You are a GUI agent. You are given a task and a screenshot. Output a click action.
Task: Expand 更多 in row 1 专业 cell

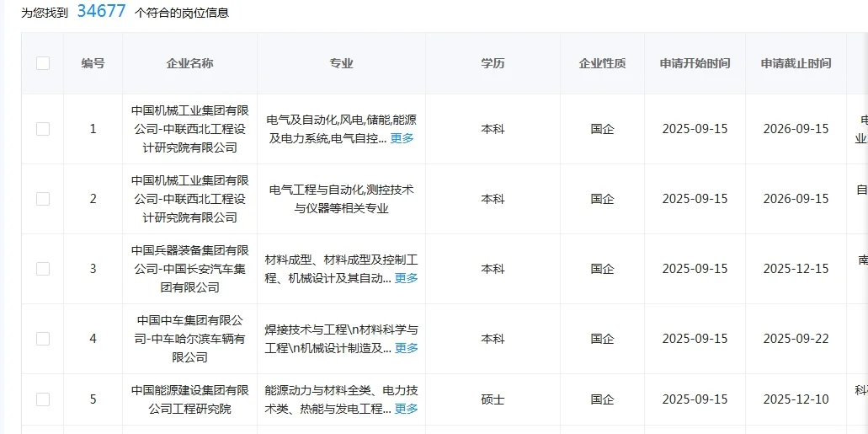(402, 138)
